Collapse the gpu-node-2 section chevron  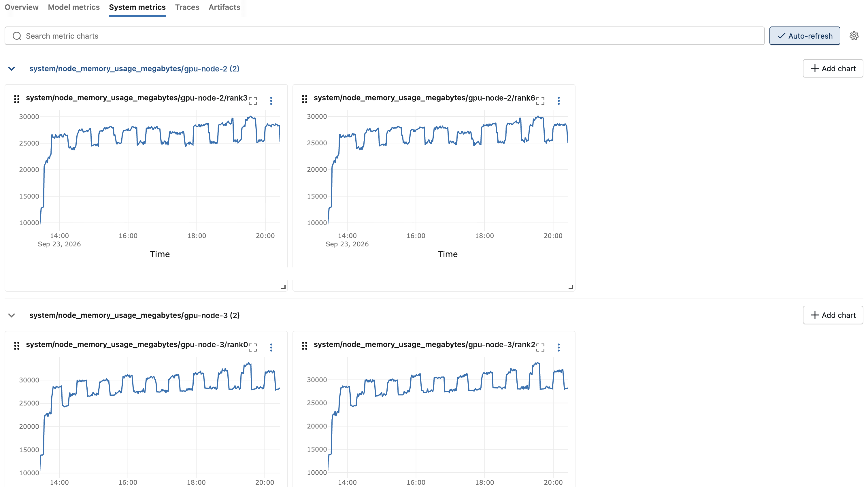point(12,69)
